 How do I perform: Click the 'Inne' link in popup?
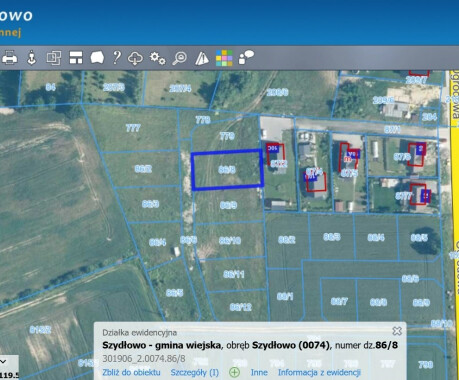click(x=259, y=372)
